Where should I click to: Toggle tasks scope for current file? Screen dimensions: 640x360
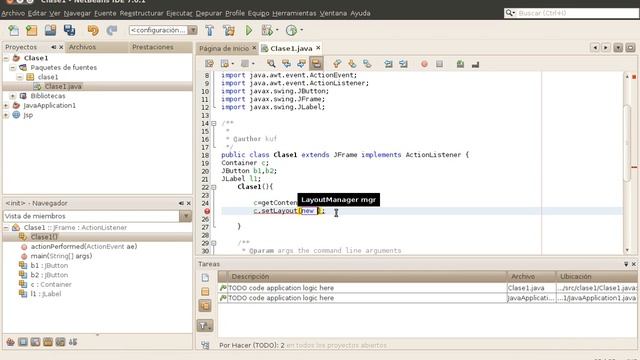pyautogui.click(x=205, y=278)
